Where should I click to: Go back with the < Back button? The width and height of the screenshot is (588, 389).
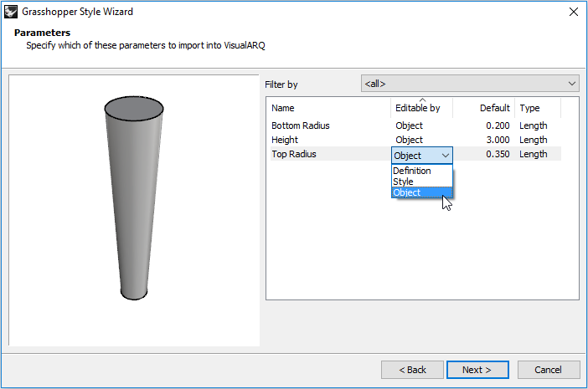412,370
